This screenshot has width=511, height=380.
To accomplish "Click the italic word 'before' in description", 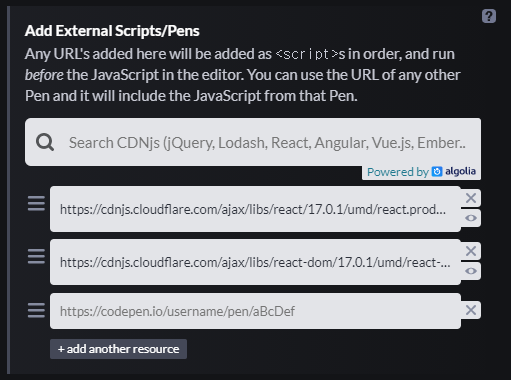I will point(44,75).
